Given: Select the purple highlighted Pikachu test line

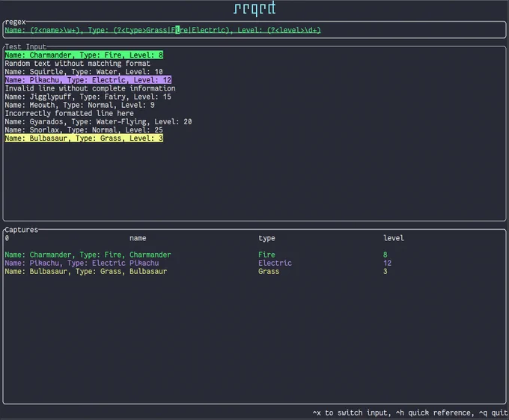Looking at the screenshot, I should point(88,80).
